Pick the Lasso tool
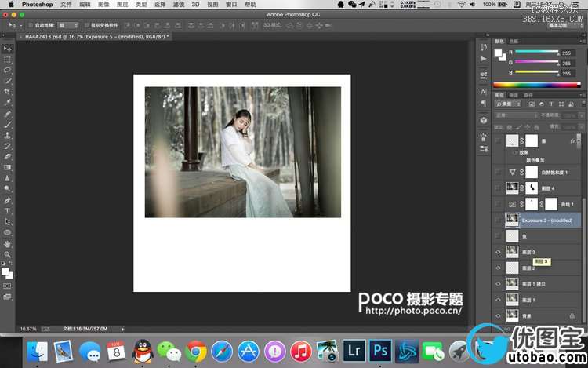Viewport: 588px width, 368px height. [8, 71]
